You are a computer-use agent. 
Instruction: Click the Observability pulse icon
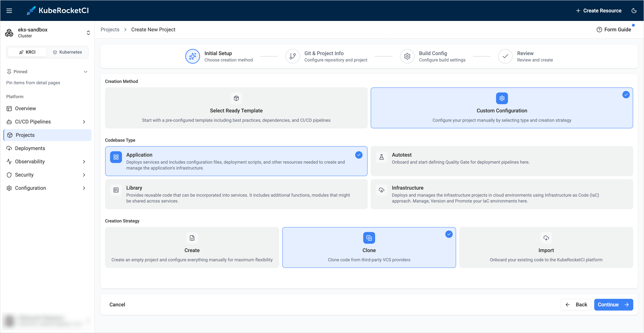click(9, 161)
